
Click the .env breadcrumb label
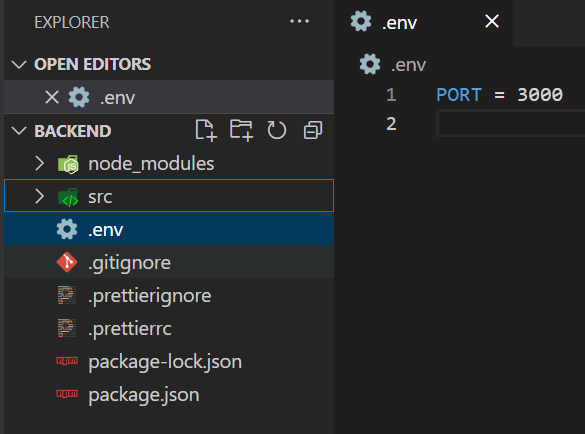click(x=408, y=65)
